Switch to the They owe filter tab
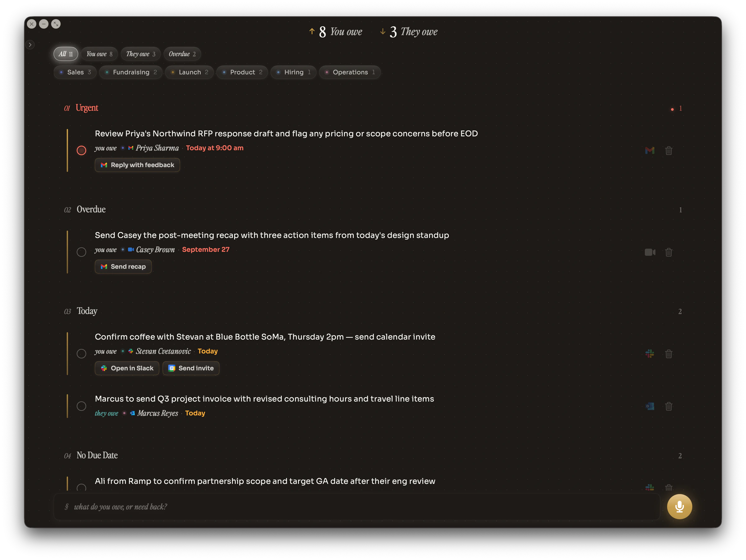746x560 pixels. pos(140,54)
